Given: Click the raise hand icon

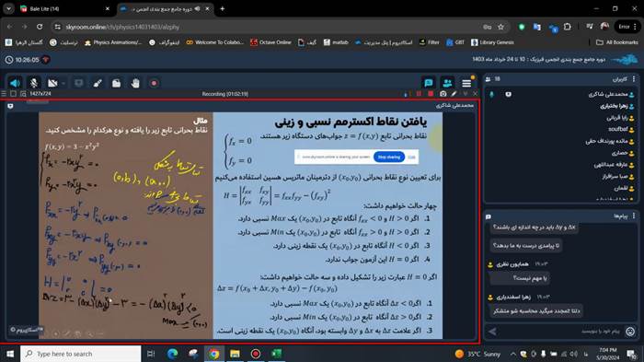Looking at the screenshot, I should click(135, 83).
